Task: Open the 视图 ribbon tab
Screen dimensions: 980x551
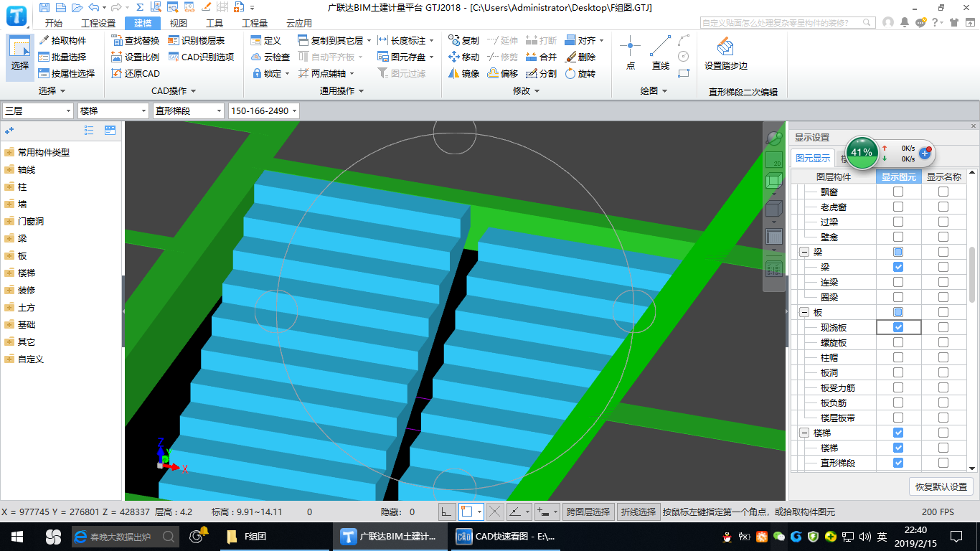Action: 179,23
